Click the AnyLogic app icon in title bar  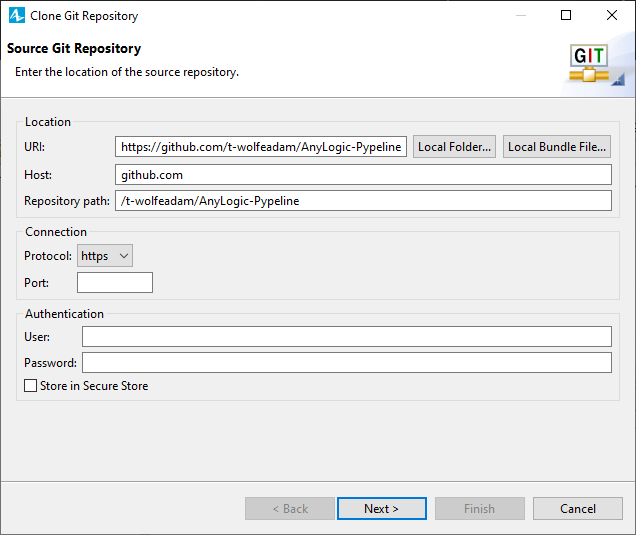(17, 15)
